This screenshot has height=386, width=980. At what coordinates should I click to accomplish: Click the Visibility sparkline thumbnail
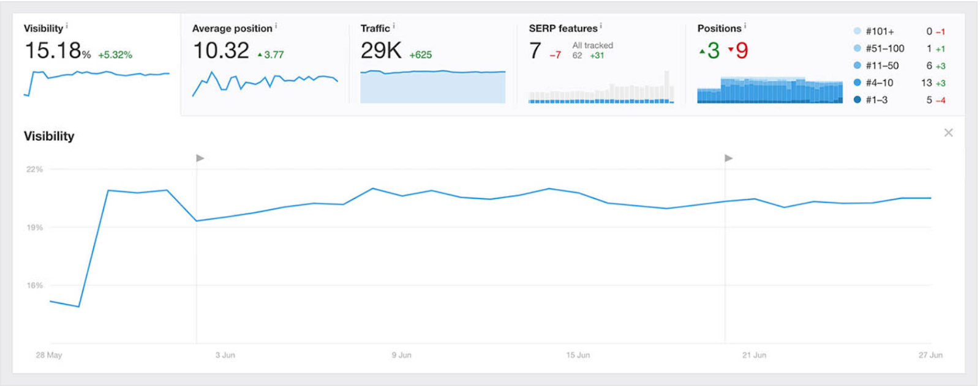[x=97, y=83]
